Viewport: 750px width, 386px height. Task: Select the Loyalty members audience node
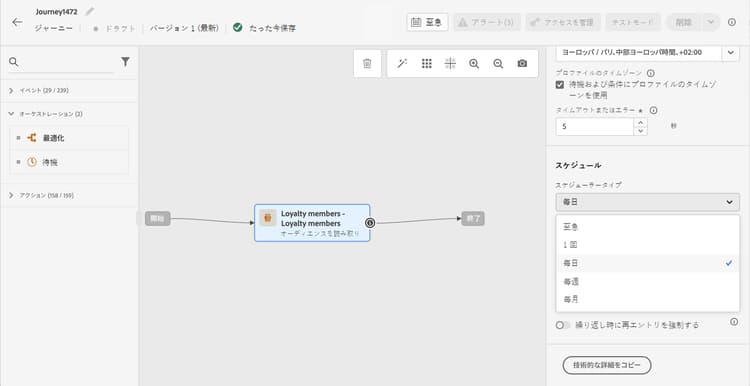pos(312,223)
